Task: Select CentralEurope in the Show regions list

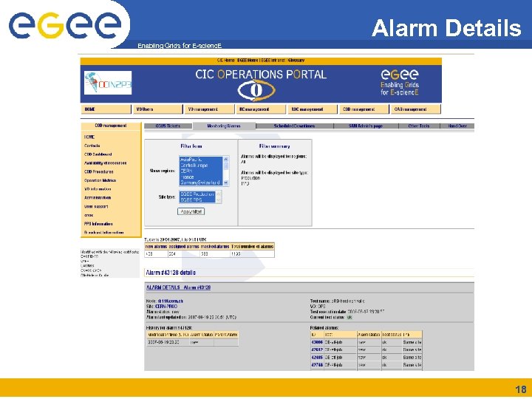Action: tap(201, 166)
